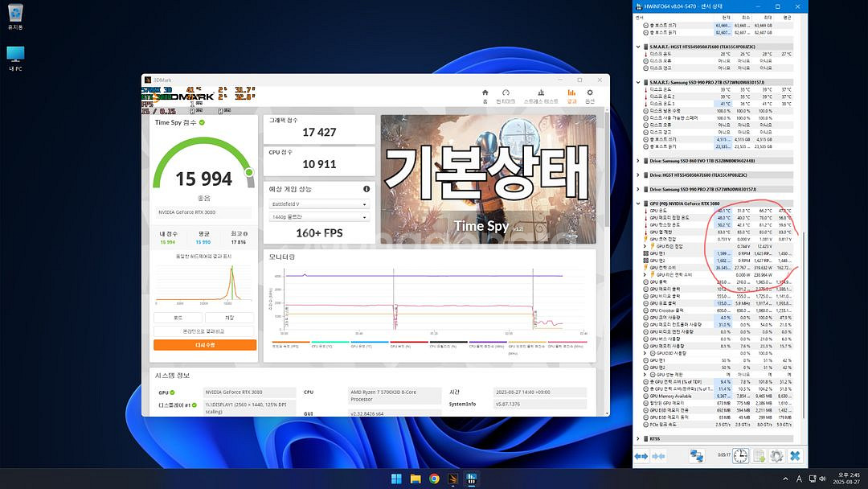Click HWiNFO logging sheet icon

click(x=759, y=456)
